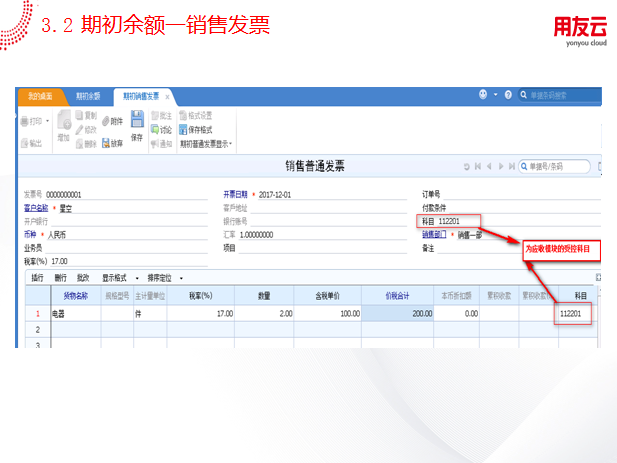The width and height of the screenshot is (617, 463).
Task: Click the 税率(%) field 17.00
Action: tap(128, 262)
